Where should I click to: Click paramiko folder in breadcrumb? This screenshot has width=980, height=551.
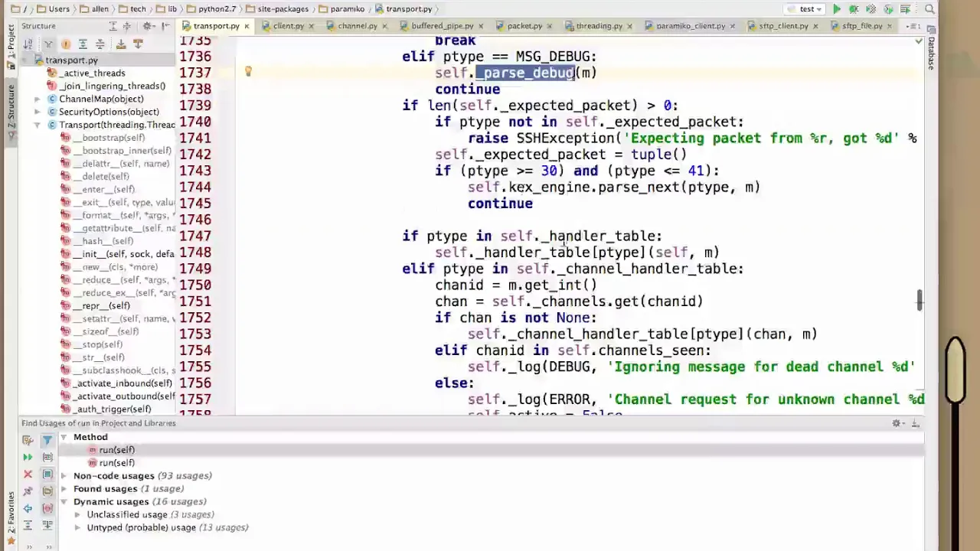pos(340,9)
